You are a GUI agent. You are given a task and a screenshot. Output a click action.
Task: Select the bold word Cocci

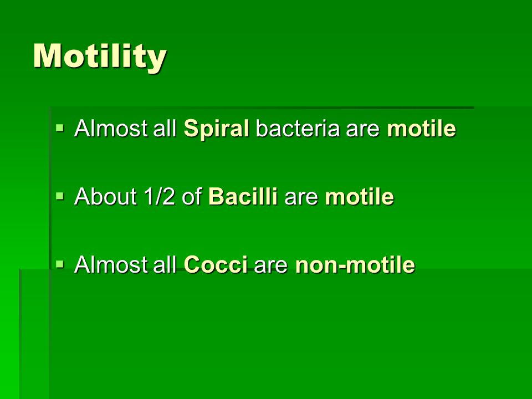tap(216, 264)
